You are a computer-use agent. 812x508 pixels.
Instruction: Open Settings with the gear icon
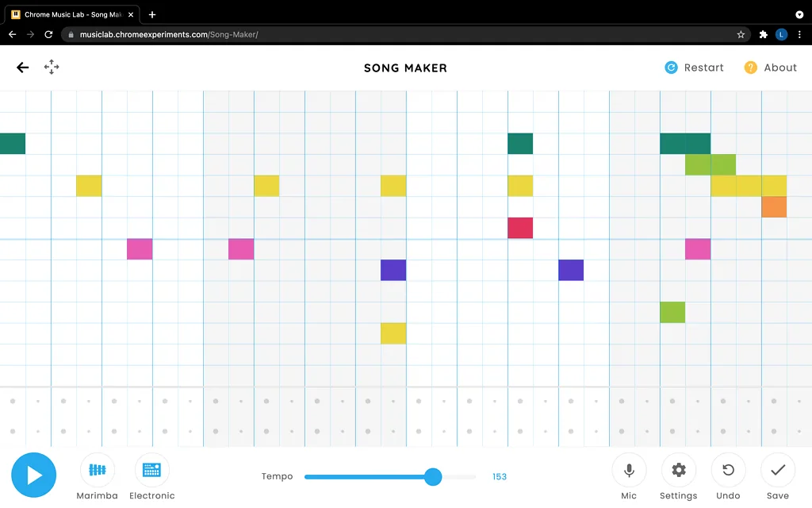click(679, 470)
